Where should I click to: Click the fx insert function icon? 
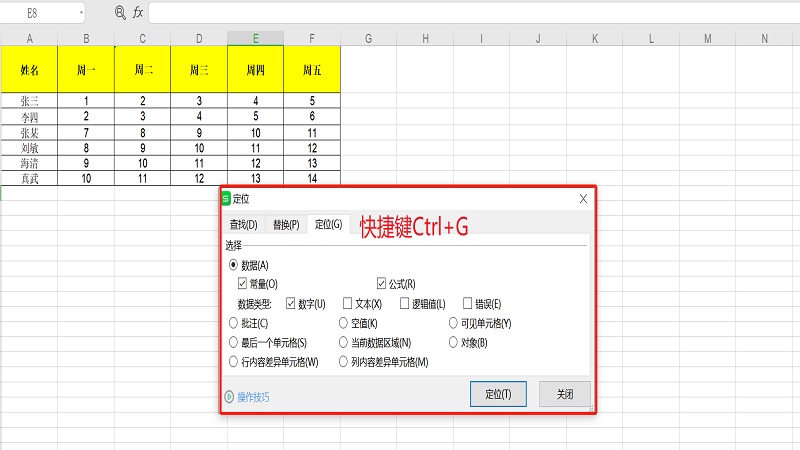tap(137, 13)
